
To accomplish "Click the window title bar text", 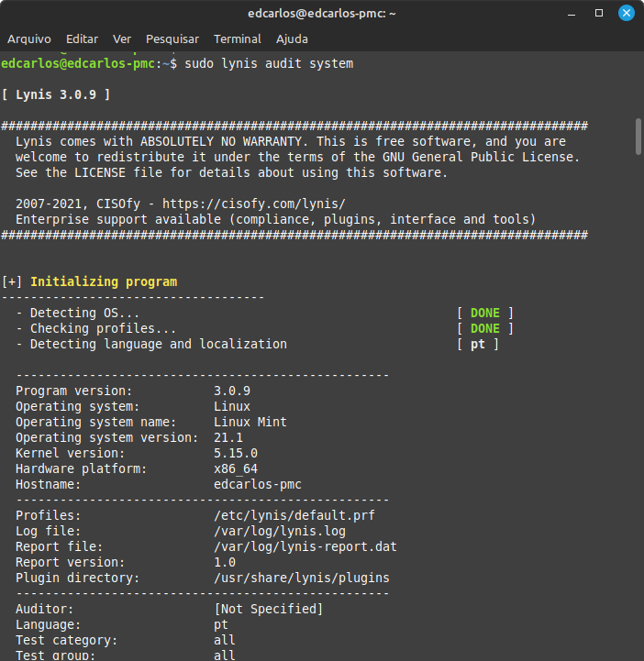I will coord(321,13).
